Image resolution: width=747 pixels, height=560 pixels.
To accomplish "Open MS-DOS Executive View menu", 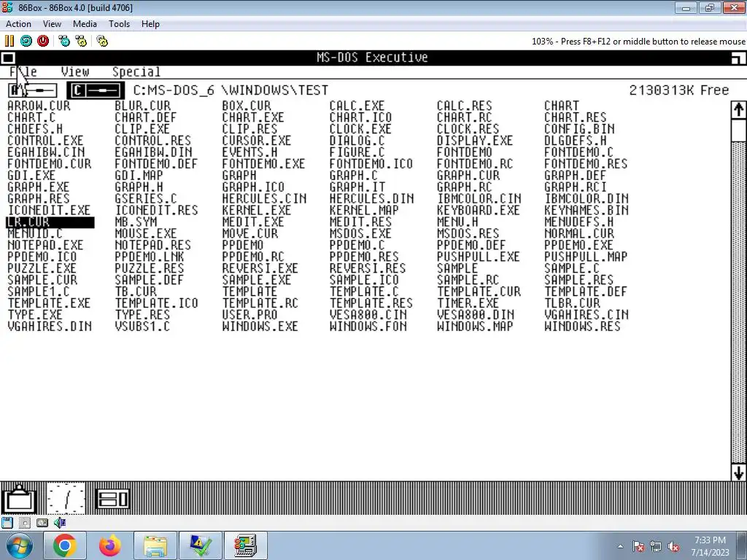I will (75, 72).
